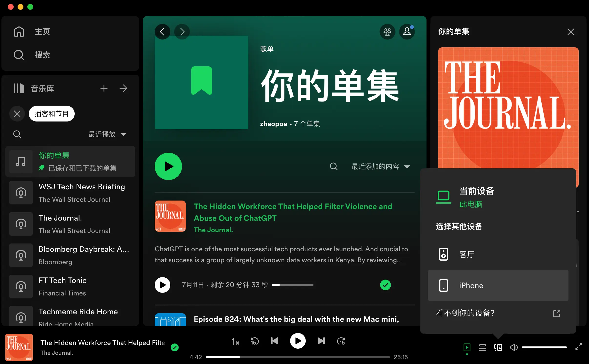The height and width of the screenshot is (364, 589).
Task: Adjust the volume slider
Action: [x=544, y=347]
